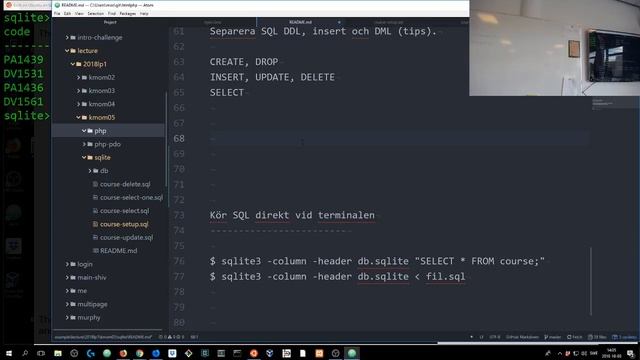Expand the login folder chevron
The height and width of the screenshot is (360, 640).
point(67,264)
